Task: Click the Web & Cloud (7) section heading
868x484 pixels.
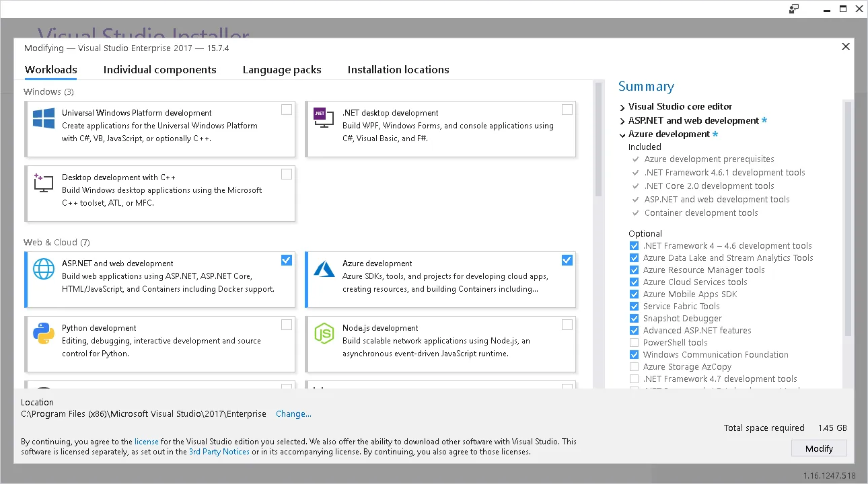Action: click(57, 243)
